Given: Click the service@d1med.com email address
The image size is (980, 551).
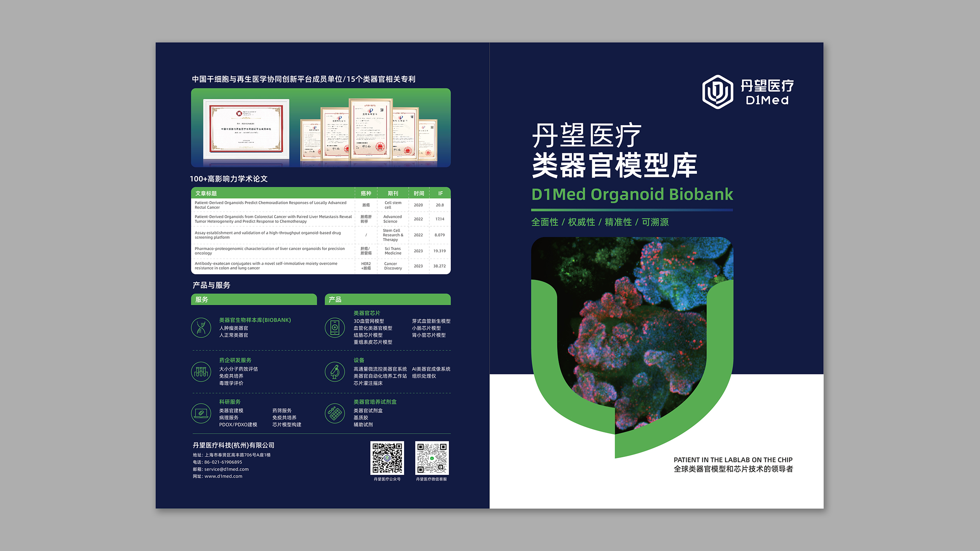Looking at the screenshot, I should (x=226, y=469).
